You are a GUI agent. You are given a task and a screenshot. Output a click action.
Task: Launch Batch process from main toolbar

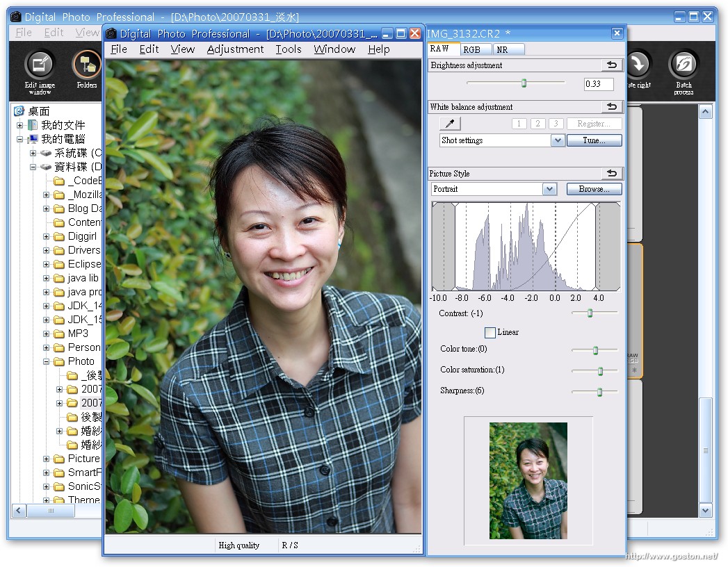(x=683, y=72)
